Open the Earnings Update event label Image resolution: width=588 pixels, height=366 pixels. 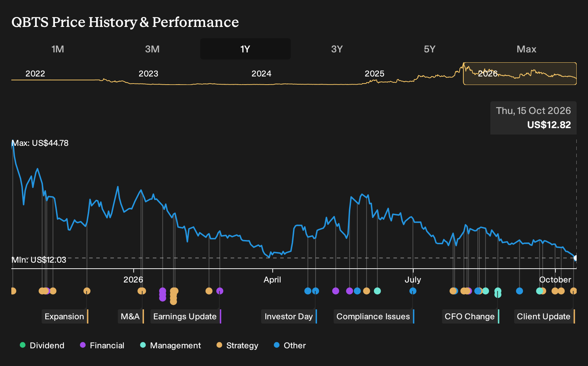pyautogui.click(x=185, y=316)
